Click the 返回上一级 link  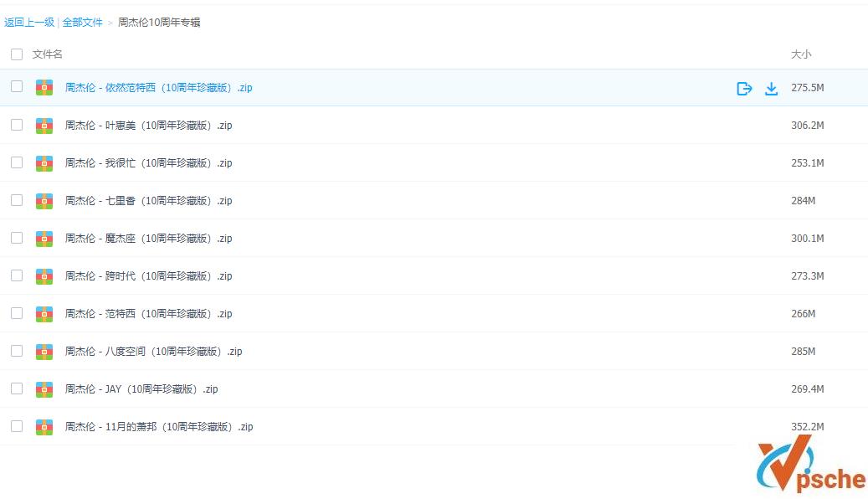(x=29, y=23)
